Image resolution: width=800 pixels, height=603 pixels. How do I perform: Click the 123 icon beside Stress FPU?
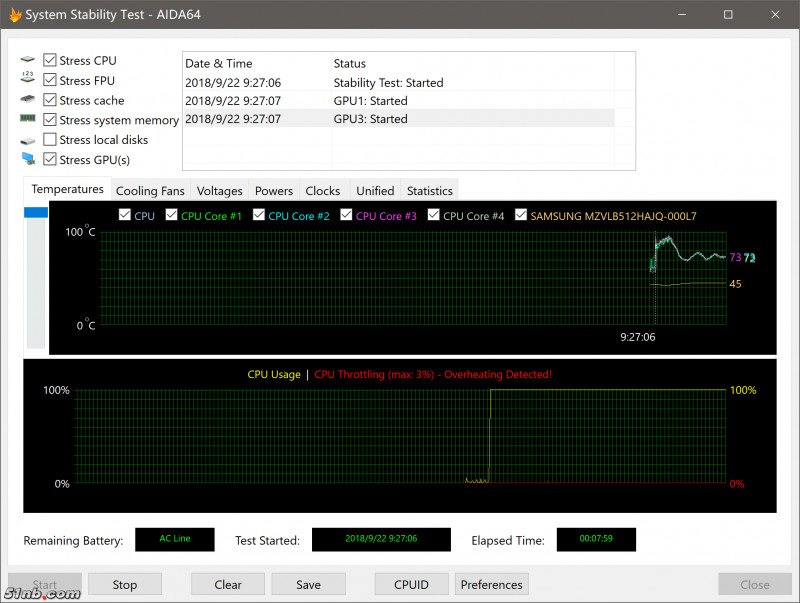28,77
